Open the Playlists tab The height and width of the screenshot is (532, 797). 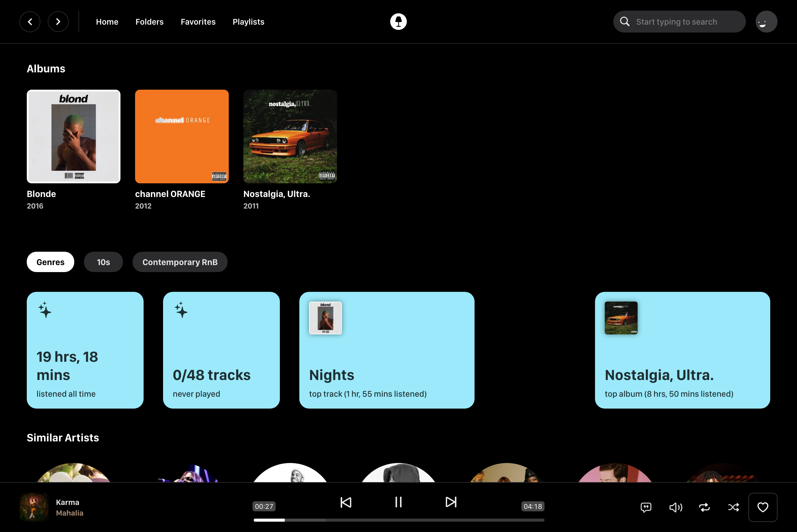point(249,22)
